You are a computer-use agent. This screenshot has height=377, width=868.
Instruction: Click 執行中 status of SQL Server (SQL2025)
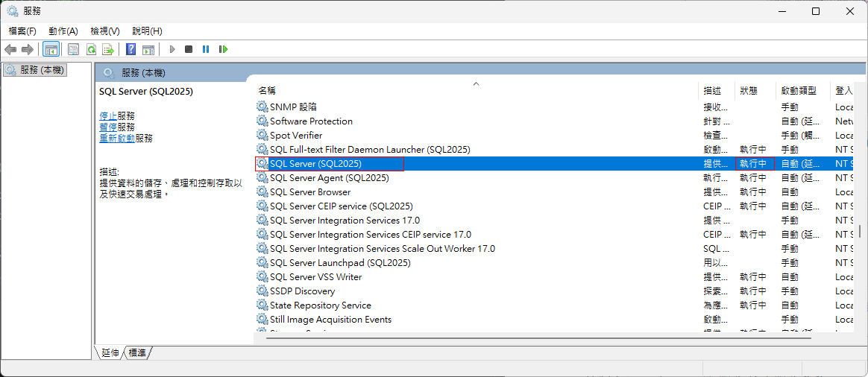coord(753,164)
